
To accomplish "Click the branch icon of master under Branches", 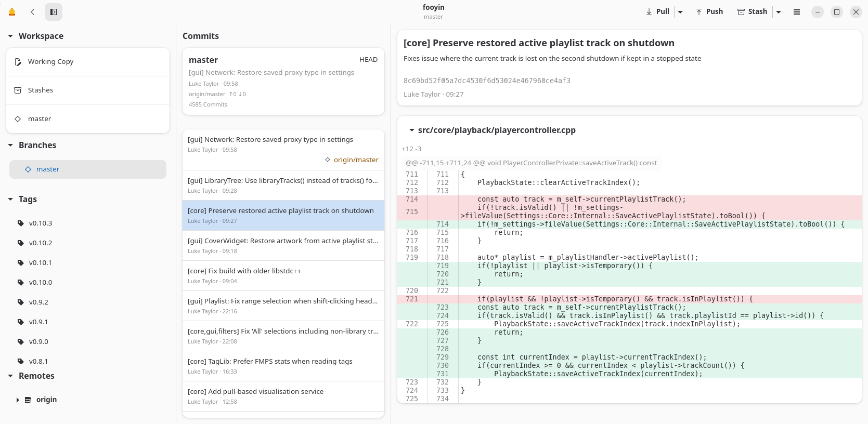I will 28,169.
